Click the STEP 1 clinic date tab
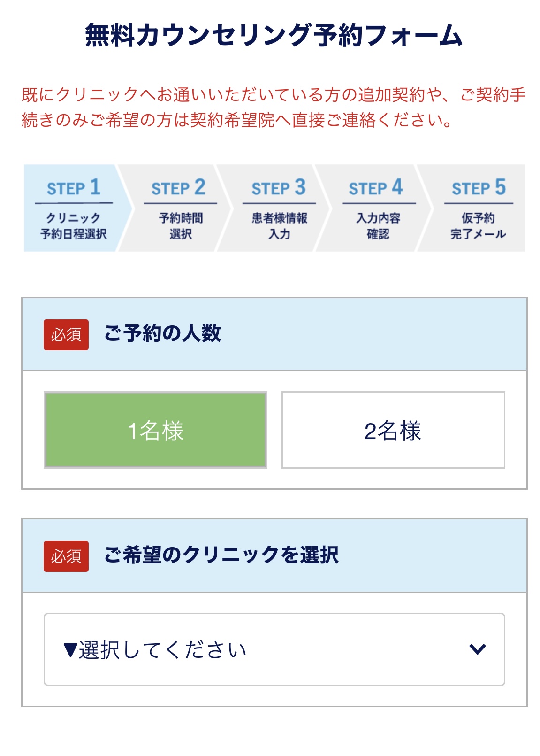This screenshot has width=540, height=756. (x=74, y=208)
